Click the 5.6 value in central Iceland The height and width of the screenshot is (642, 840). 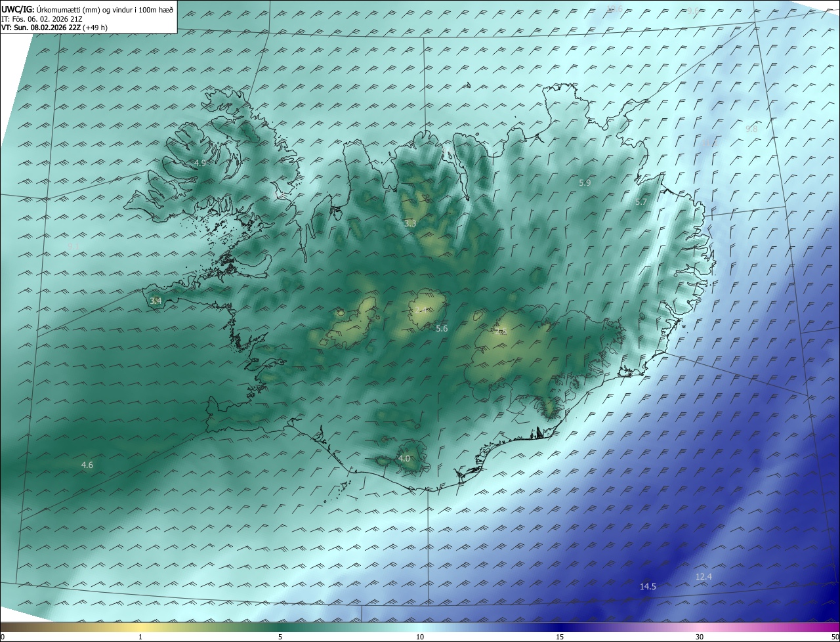pos(442,328)
